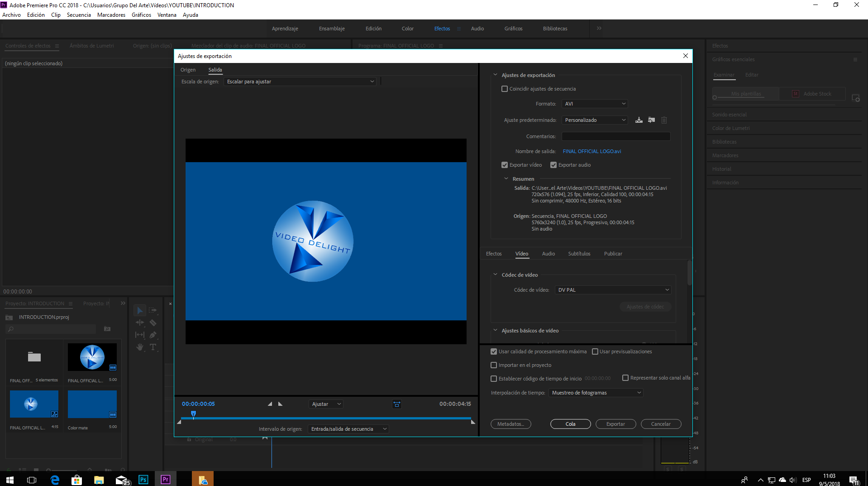Open Intervalo de origen dropdown
Image resolution: width=868 pixels, height=486 pixels.
click(348, 429)
